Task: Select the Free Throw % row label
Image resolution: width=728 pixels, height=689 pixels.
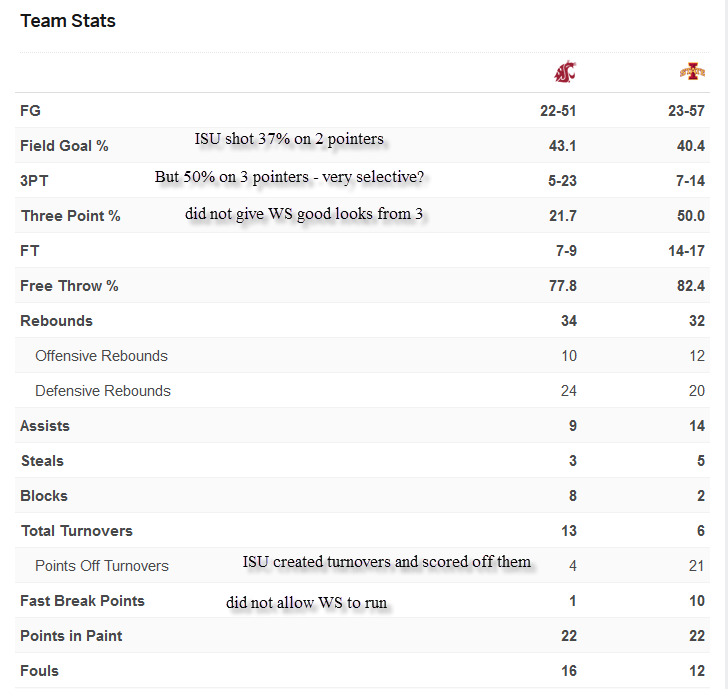Action: click(69, 286)
